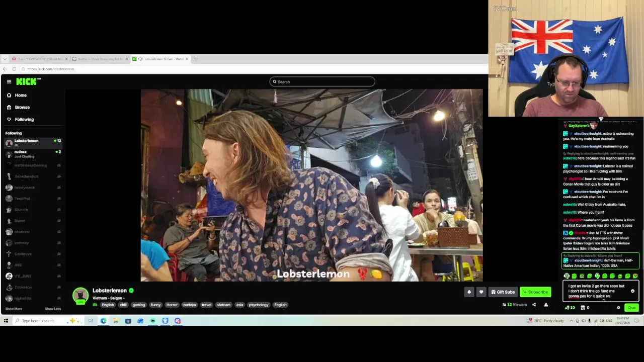
Task: Click the Show Less link
Action: click(53, 309)
